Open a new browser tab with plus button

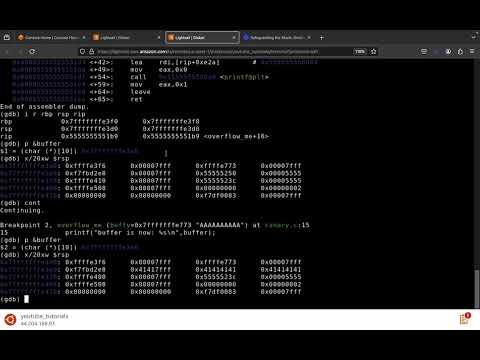(322, 38)
